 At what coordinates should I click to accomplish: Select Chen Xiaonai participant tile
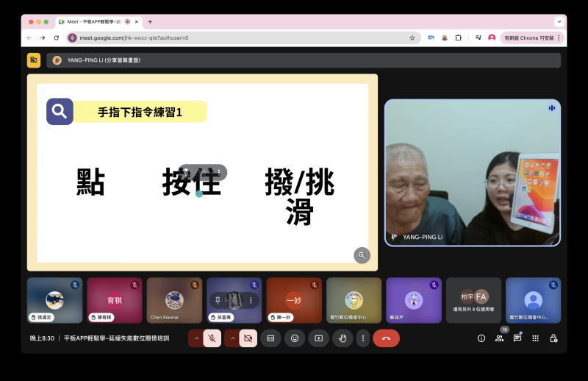[x=174, y=300]
